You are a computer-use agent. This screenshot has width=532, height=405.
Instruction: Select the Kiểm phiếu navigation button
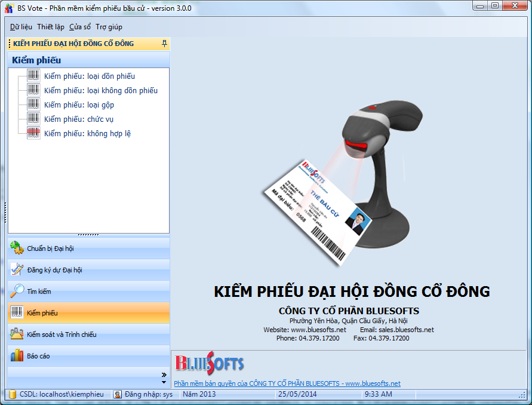pos(88,312)
